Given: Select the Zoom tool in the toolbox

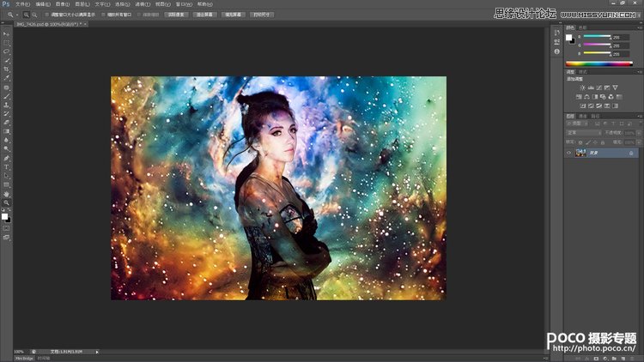Looking at the screenshot, I should [6, 202].
